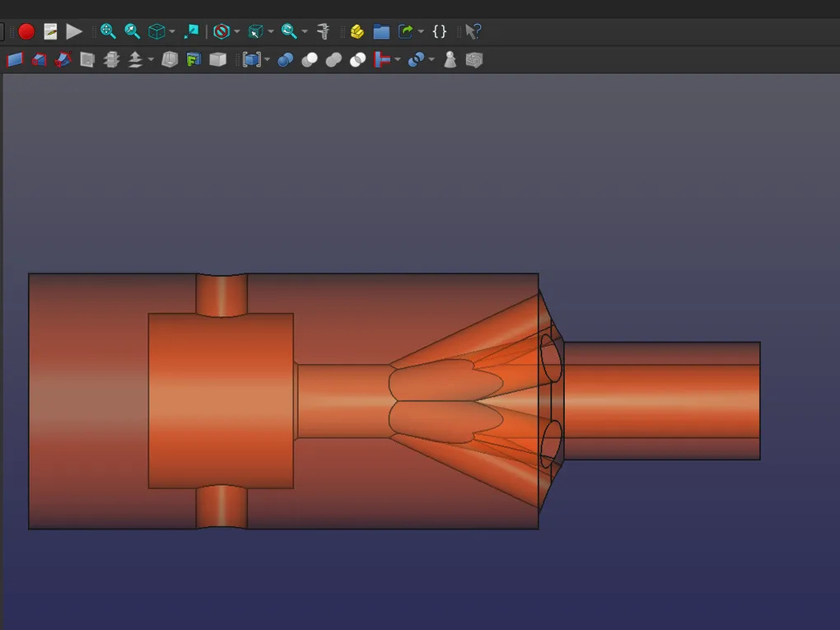This screenshot has height=630, width=840.
Task: Open the join features dropdown arrow
Action: point(398,61)
